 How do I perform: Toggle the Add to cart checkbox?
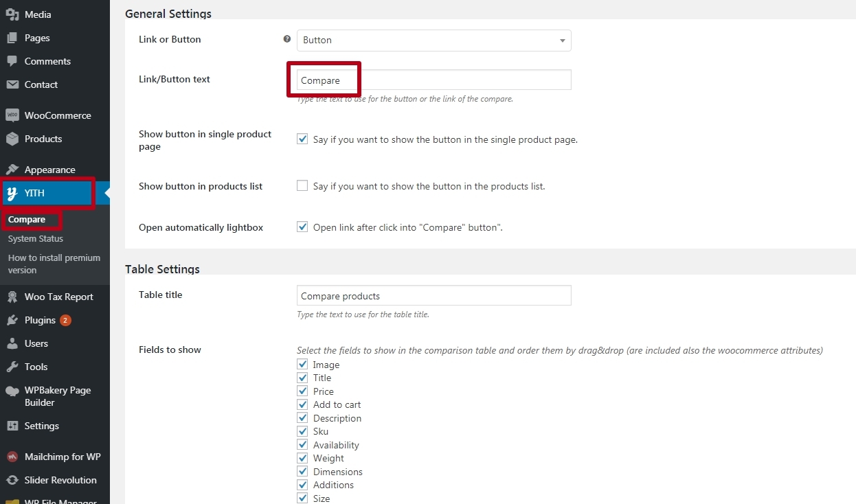click(x=302, y=404)
